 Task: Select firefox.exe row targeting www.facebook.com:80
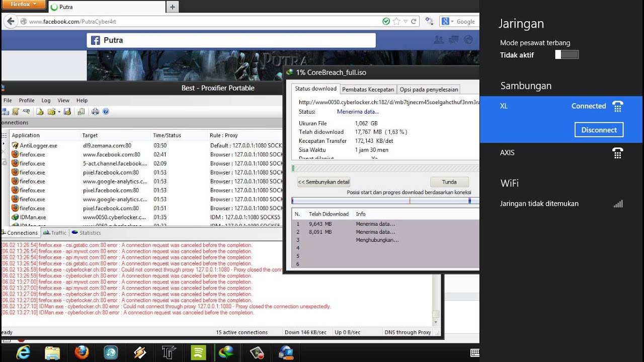pyautogui.click(x=146, y=154)
